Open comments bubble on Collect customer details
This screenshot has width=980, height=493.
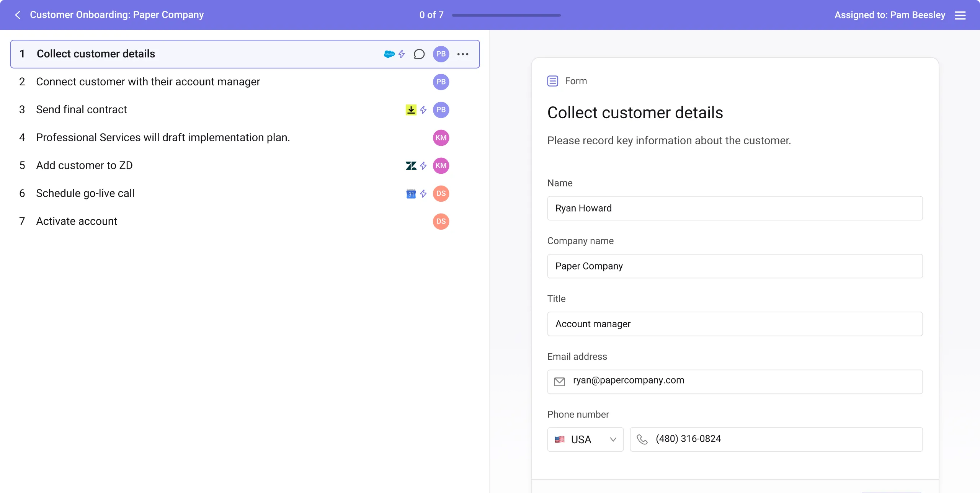click(x=419, y=54)
